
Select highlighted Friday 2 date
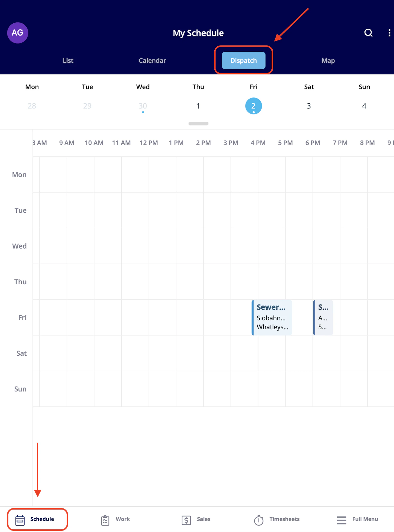[x=253, y=106]
